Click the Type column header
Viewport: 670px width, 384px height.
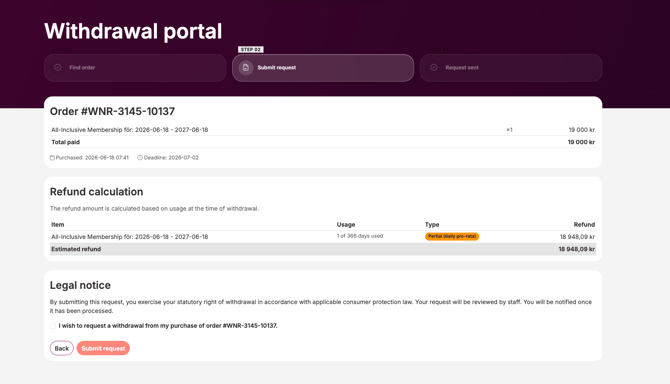pos(432,225)
